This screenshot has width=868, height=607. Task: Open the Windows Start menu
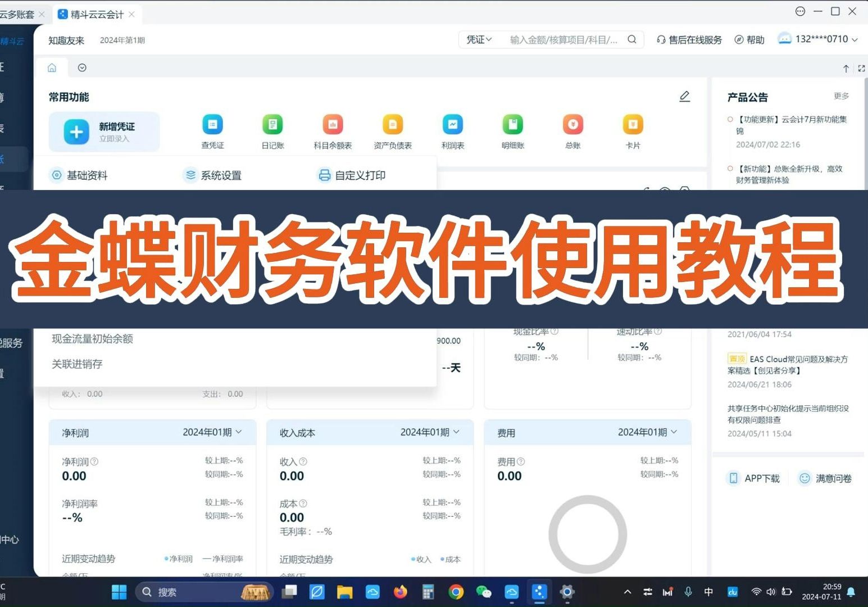(x=119, y=592)
